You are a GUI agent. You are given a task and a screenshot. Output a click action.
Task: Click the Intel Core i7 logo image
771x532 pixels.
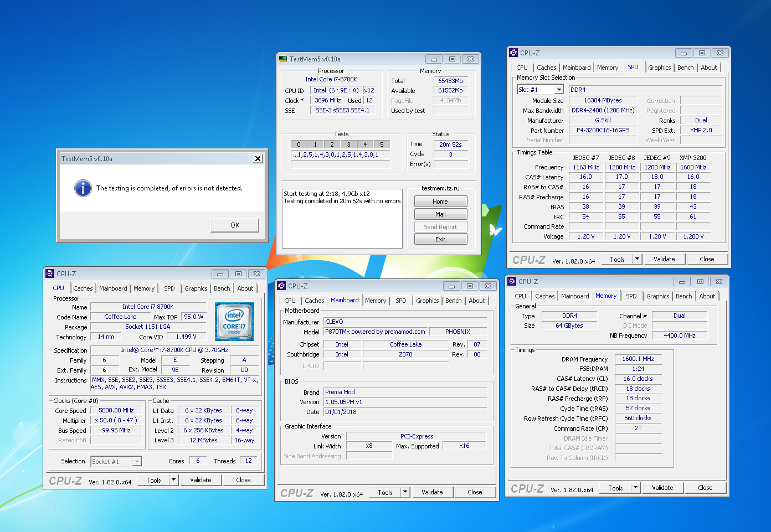(x=234, y=322)
